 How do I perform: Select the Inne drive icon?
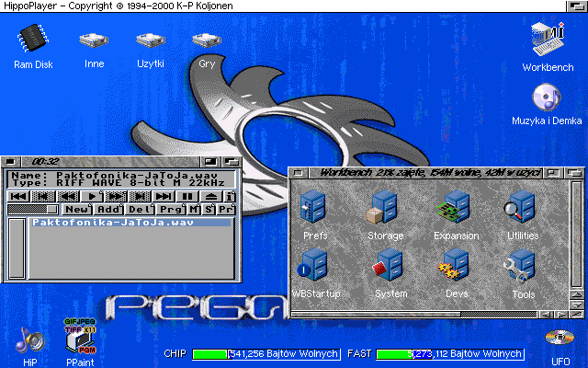pyautogui.click(x=94, y=40)
